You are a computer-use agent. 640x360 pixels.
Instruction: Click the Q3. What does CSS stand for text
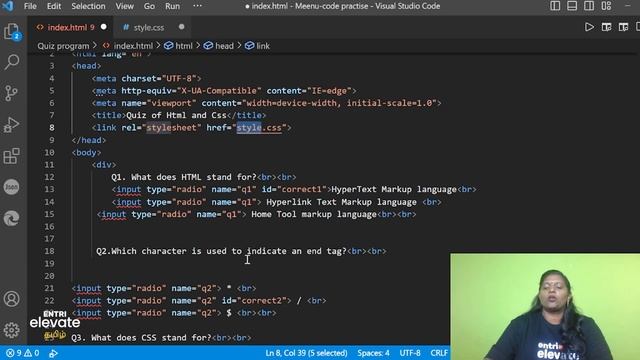(141, 338)
